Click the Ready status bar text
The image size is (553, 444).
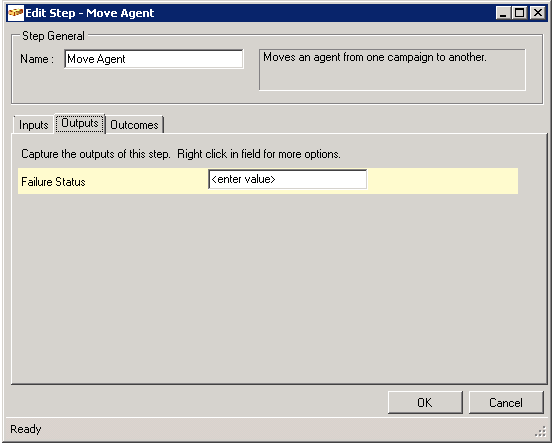point(26,429)
